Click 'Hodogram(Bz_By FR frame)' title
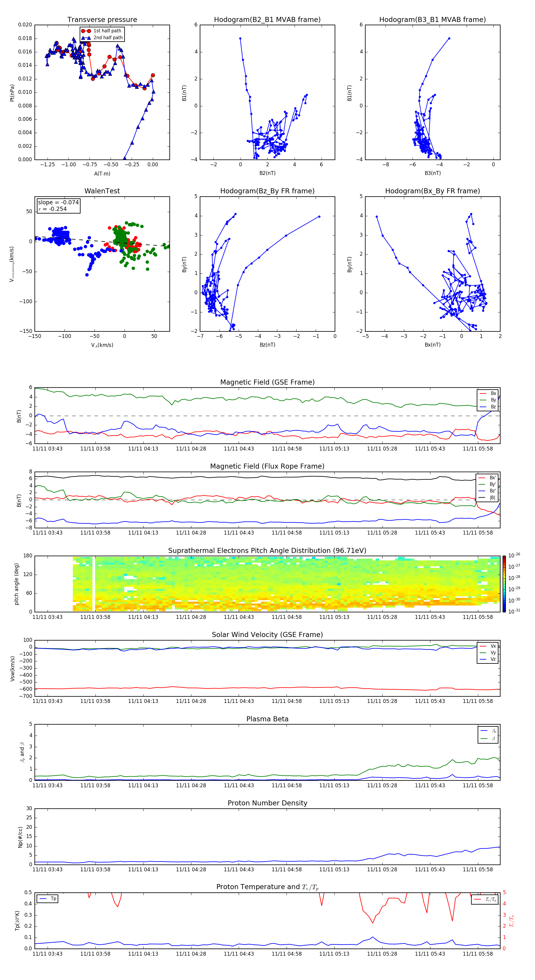The image size is (535, 980). [267, 191]
